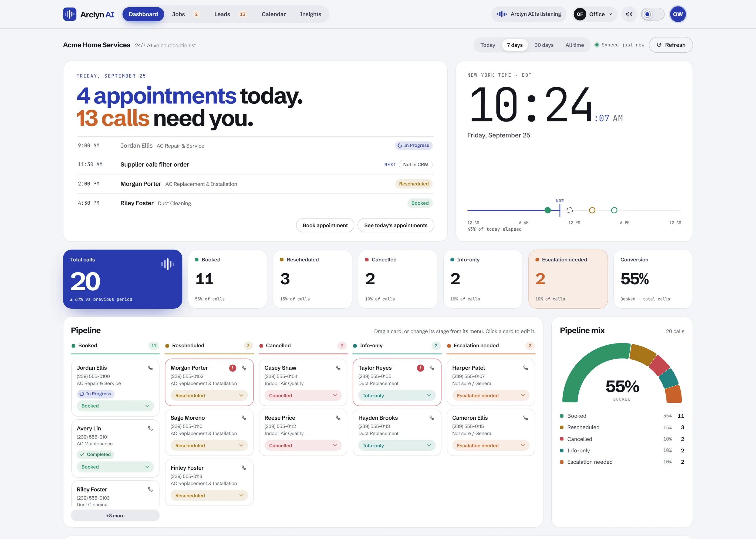Open Sage Moreno's Rescheduled stage dropdown

tap(209, 446)
